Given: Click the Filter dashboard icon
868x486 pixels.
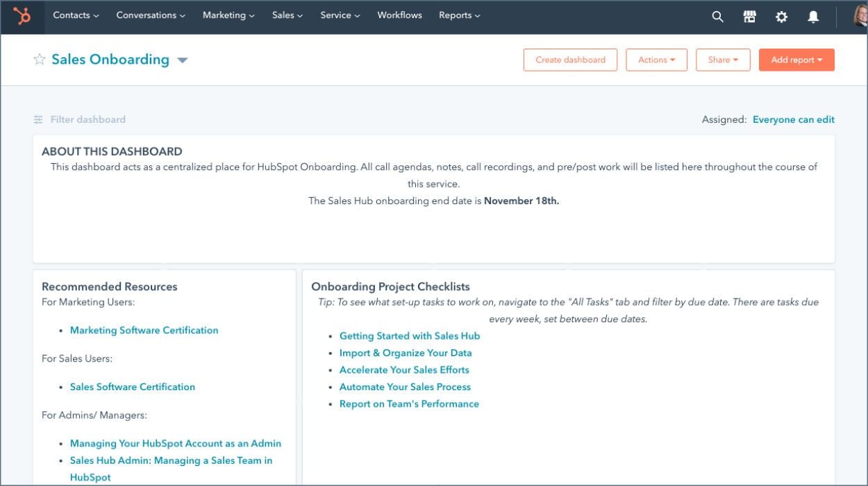Looking at the screenshot, I should pyautogui.click(x=38, y=119).
